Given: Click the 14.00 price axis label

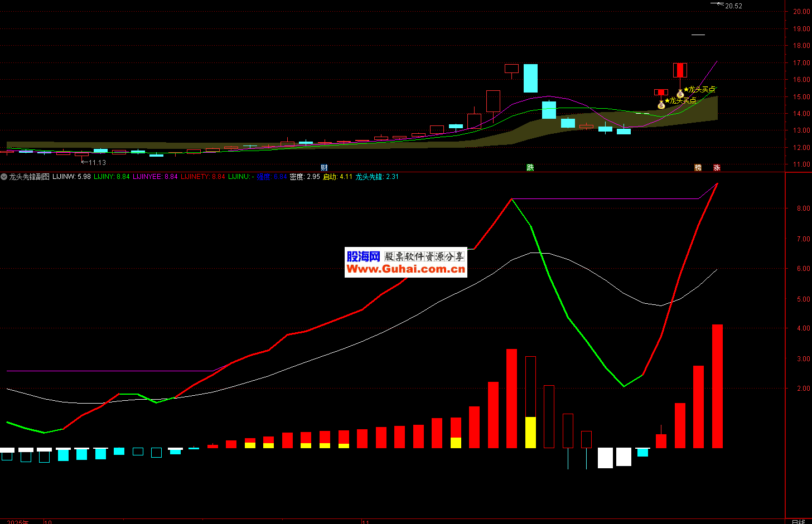Looking at the screenshot, I should coord(802,114).
